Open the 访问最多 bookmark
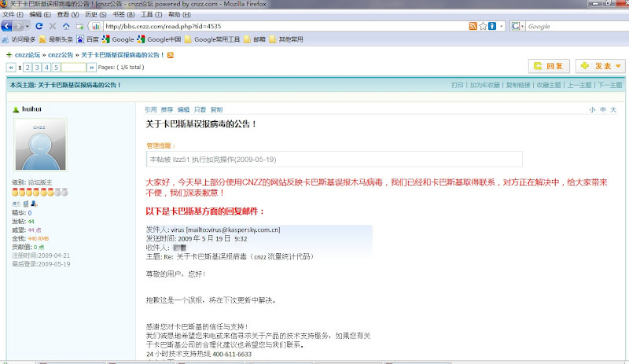 point(18,39)
